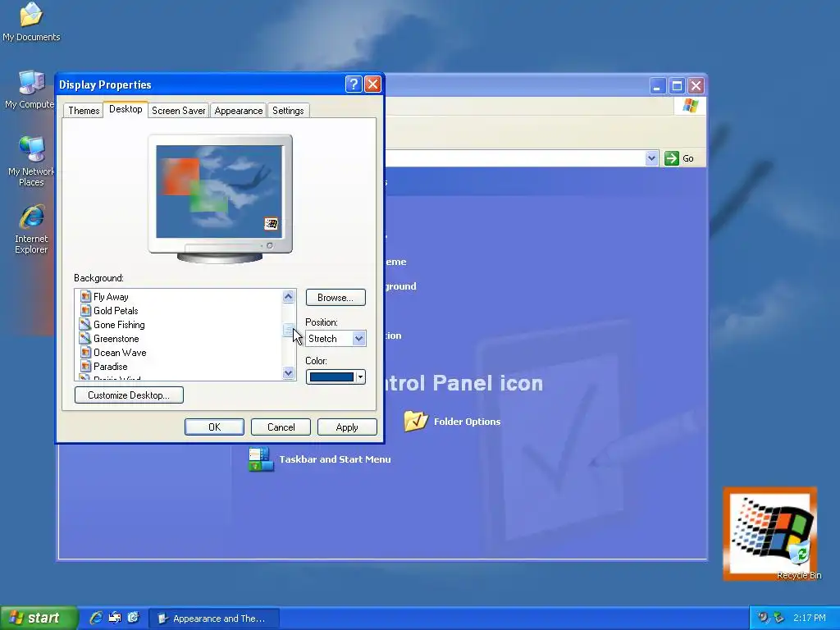Minimize the Control Panel window

658,85
